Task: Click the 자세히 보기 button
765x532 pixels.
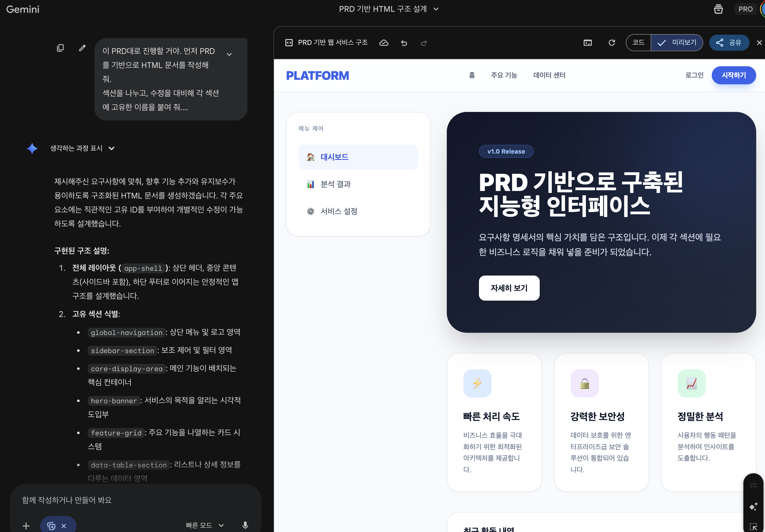Action: point(509,288)
